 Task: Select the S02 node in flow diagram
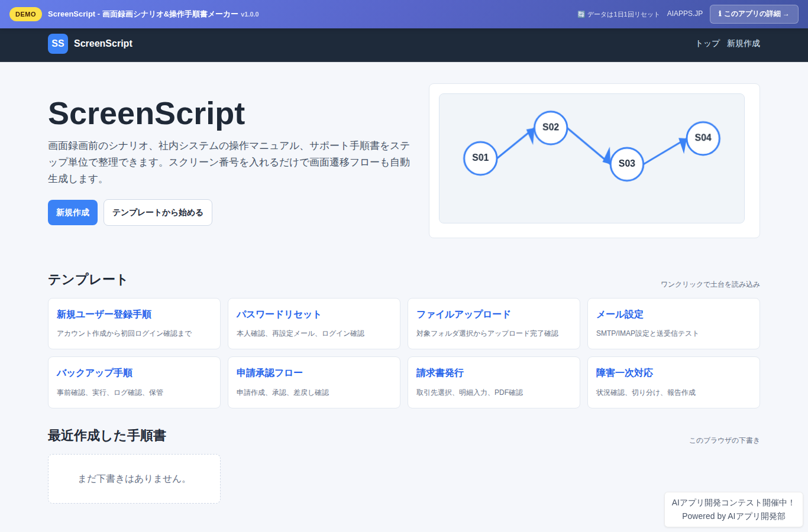click(x=551, y=128)
